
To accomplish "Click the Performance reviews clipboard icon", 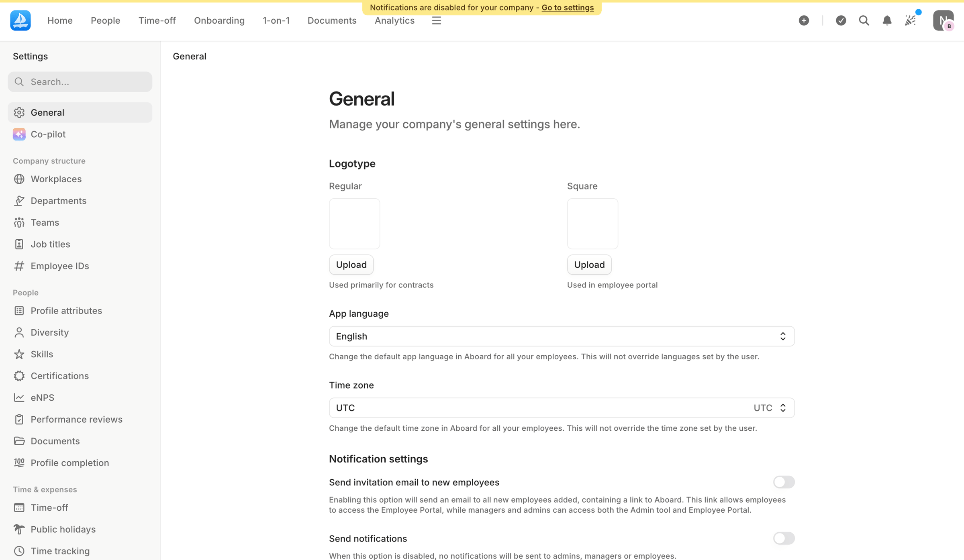I will coord(19,419).
